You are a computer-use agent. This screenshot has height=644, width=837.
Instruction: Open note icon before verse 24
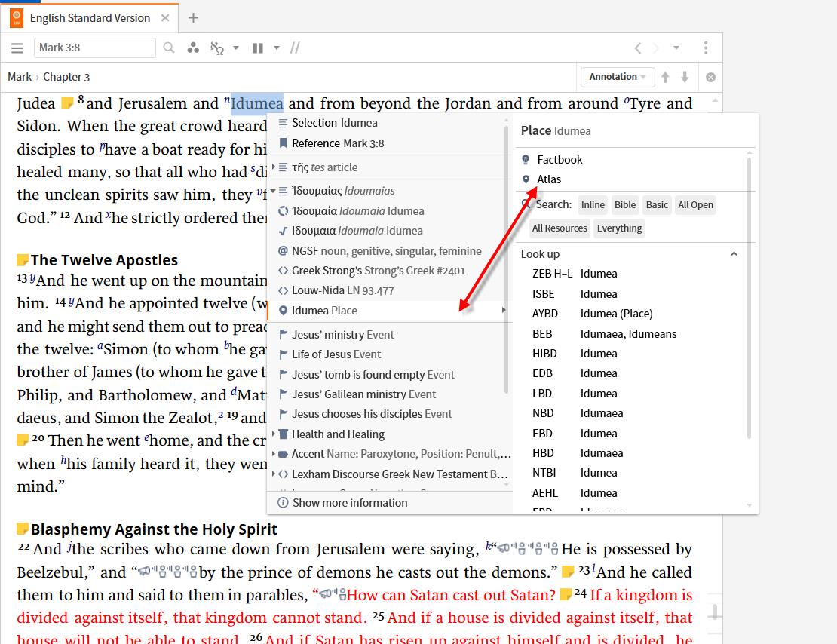[x=566, y=594]
